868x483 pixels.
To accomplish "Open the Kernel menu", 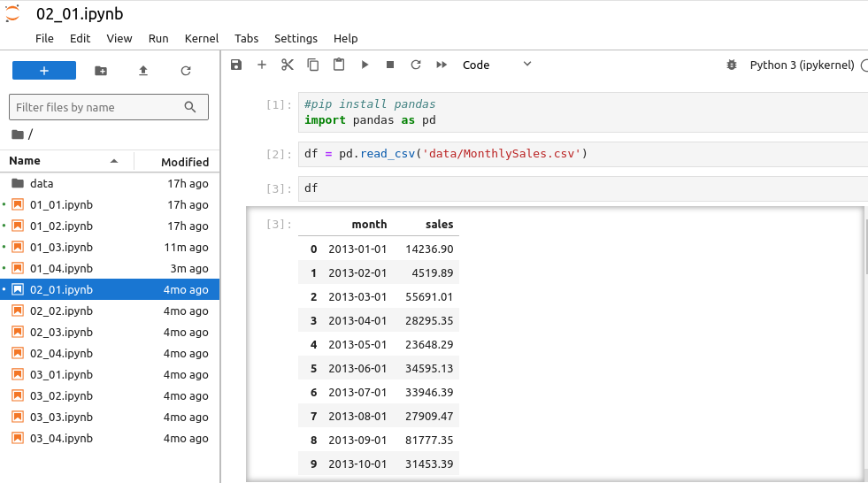I will [x=202, y=38].
